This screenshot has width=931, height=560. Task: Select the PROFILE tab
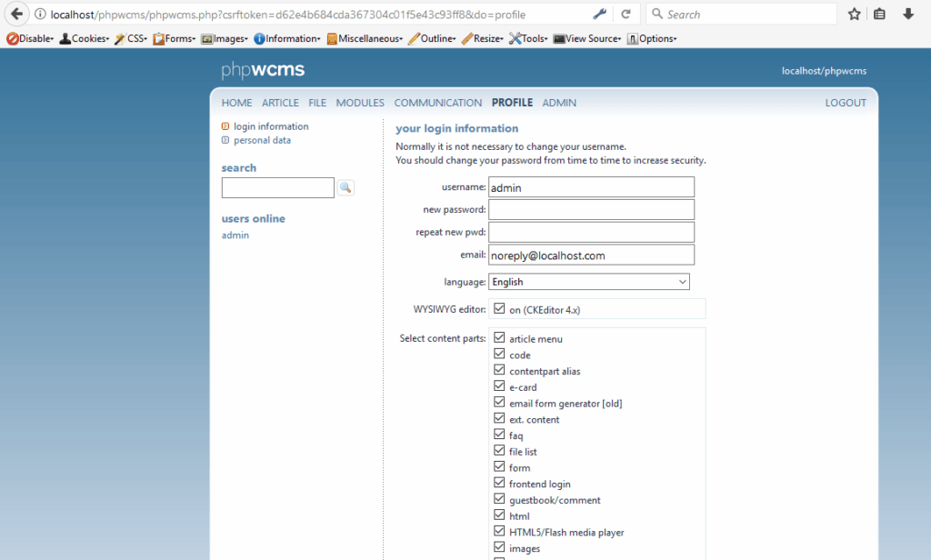pyautogui.click(x=513, y=103)
